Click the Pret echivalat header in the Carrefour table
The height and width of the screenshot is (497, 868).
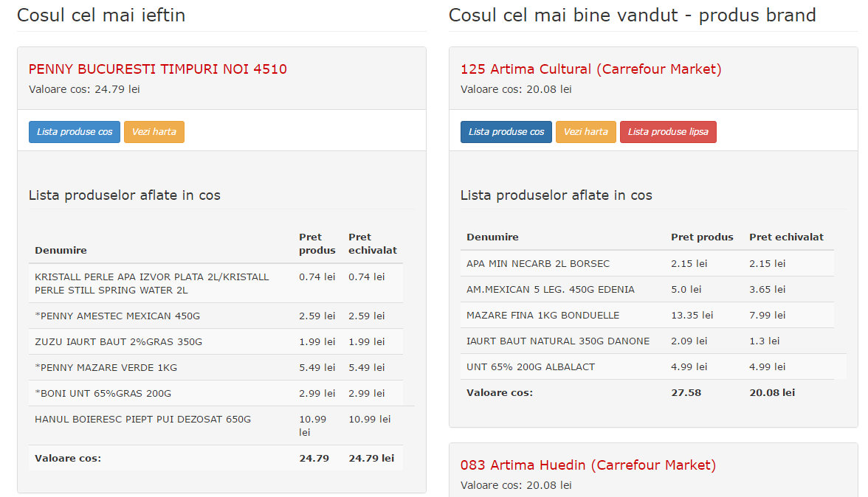coord(786,237)
